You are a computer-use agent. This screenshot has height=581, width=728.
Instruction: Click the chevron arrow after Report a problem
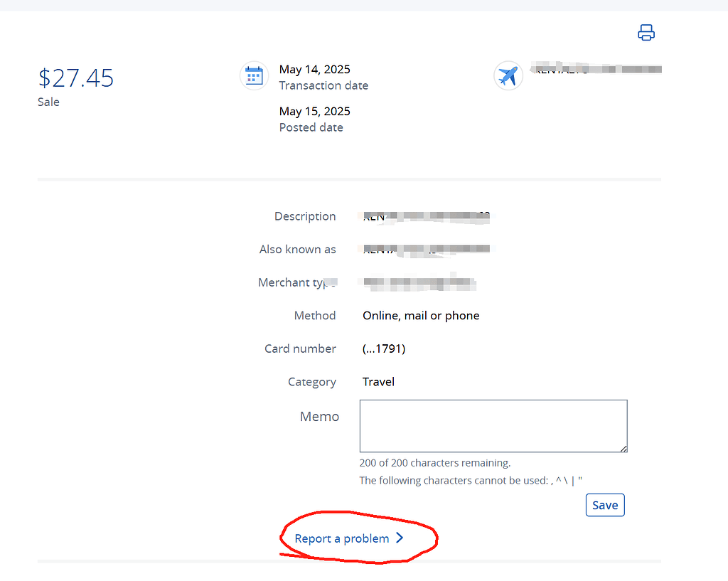400,538
